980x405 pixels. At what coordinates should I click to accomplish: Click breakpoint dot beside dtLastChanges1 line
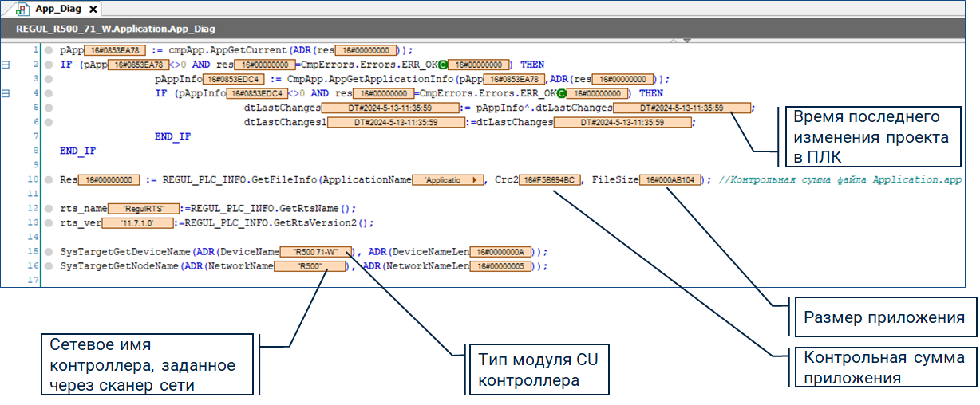pos(49,122)
